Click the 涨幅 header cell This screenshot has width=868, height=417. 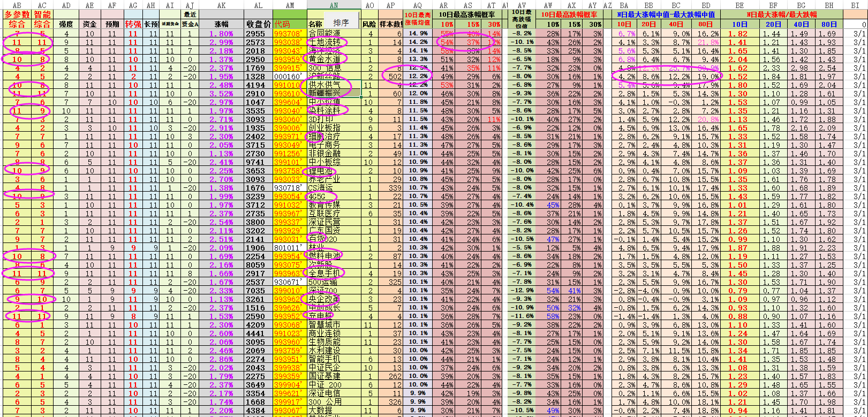(221, 24)
